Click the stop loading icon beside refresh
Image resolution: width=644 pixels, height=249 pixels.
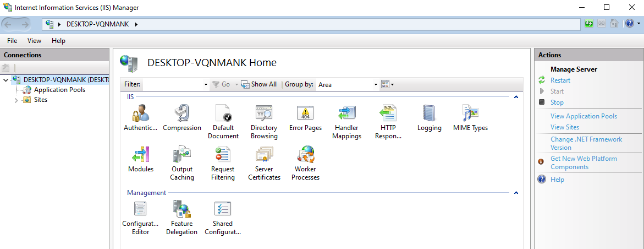click(602, 24)
